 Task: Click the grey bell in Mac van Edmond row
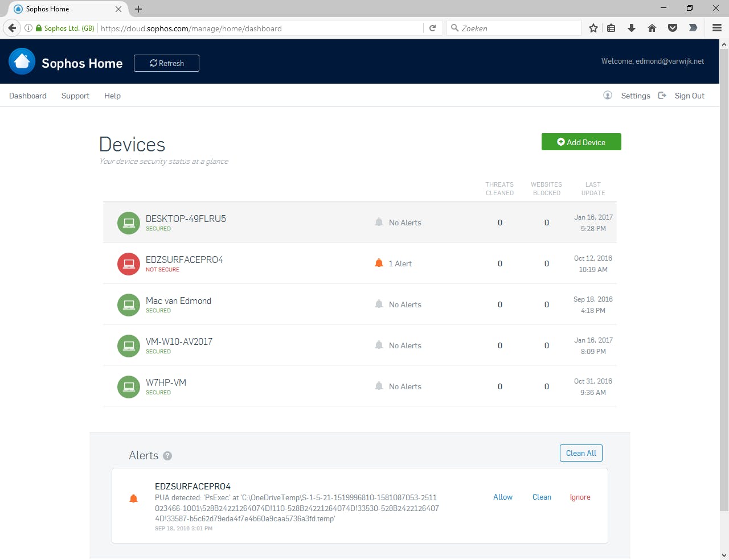[379, 304]
